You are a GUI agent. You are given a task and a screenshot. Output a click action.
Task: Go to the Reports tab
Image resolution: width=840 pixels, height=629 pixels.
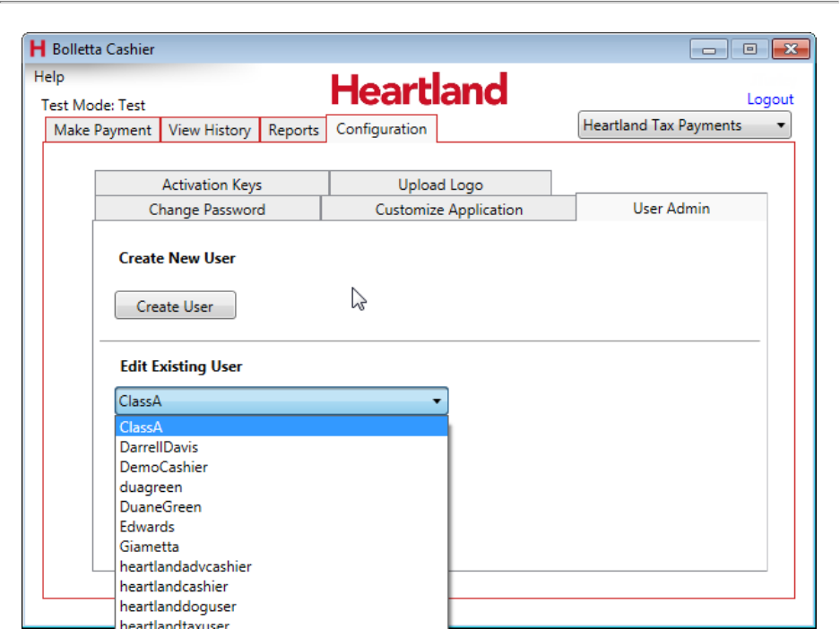click(293, 130)
